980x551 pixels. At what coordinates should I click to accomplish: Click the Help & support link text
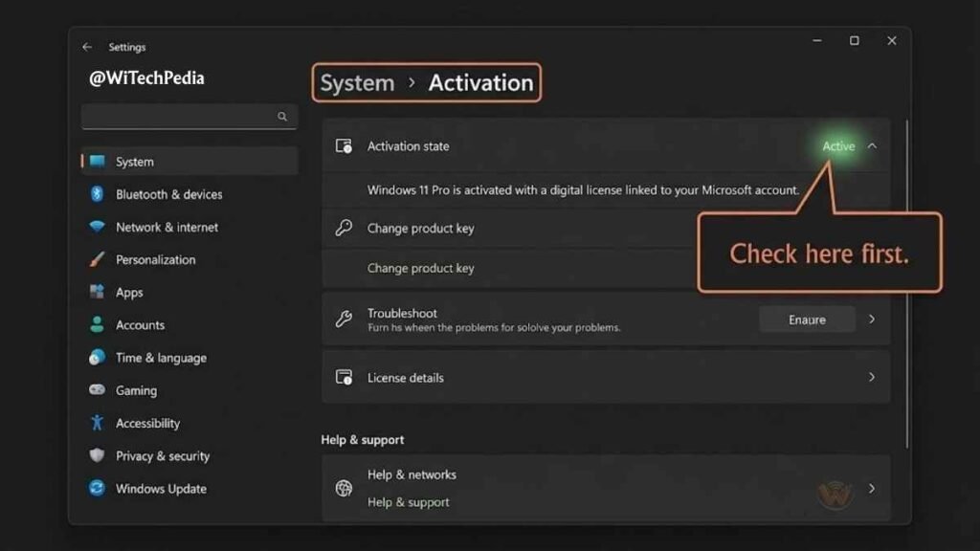click(408, 502)
